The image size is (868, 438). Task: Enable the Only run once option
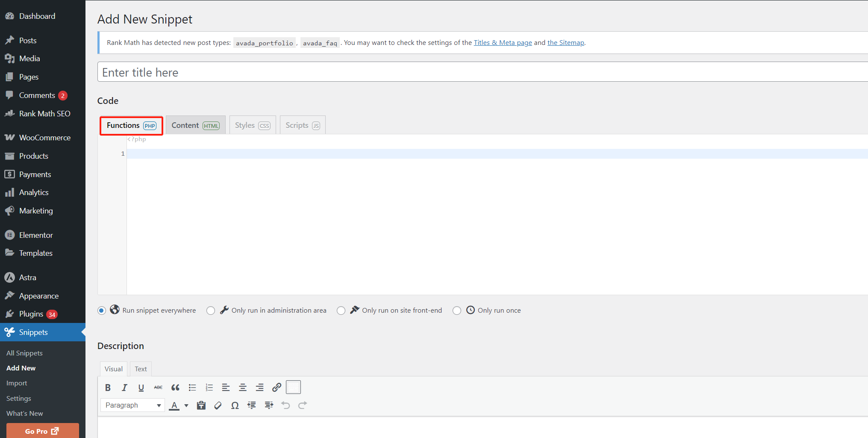[x=457, y=311]
